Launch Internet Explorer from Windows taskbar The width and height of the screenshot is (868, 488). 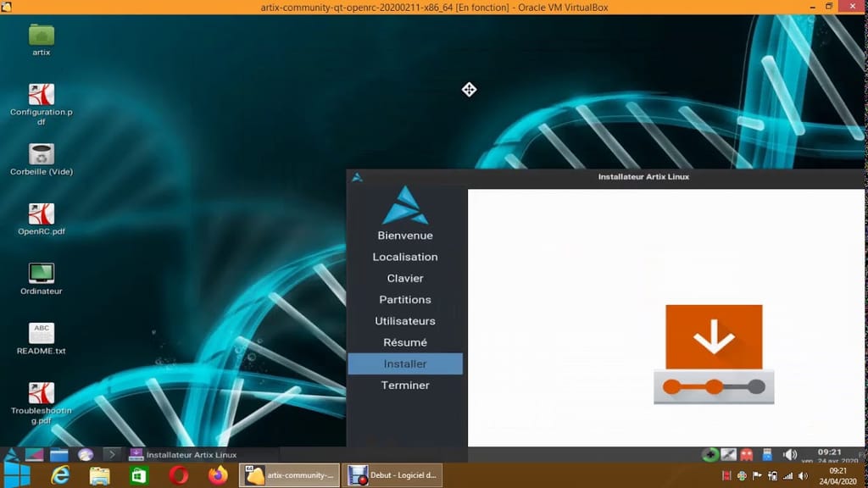pyautogui.click(x=60, y=475)
